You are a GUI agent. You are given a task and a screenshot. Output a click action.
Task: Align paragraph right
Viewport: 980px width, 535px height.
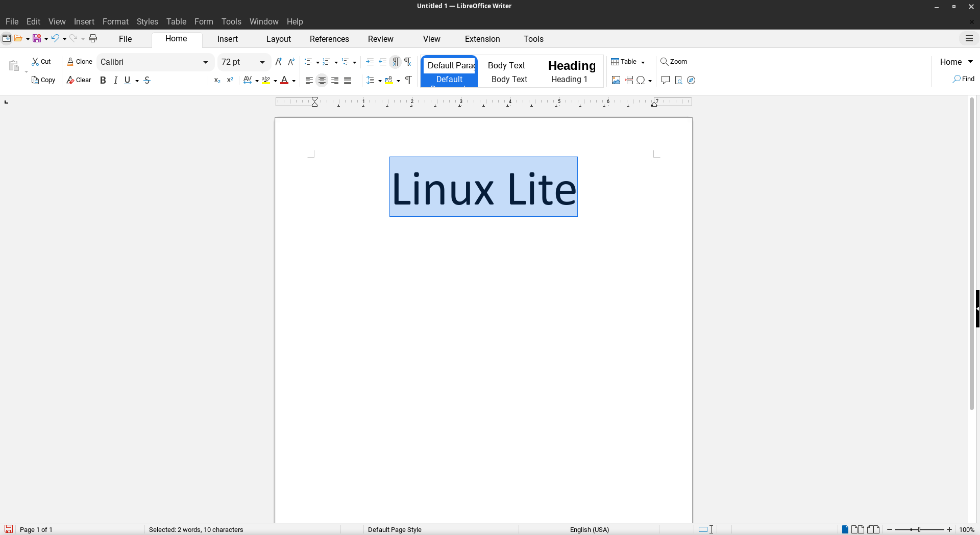pos(335,80)
